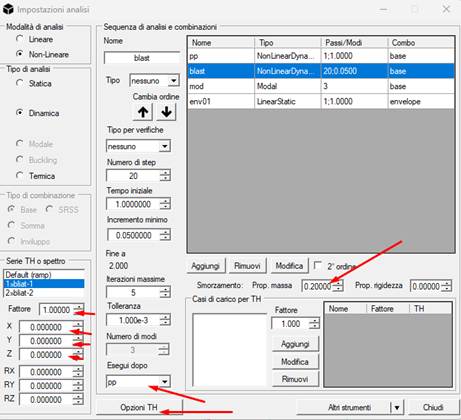
Task: Adjust Tempo iniziale stepper
Action: click(165, 204)
